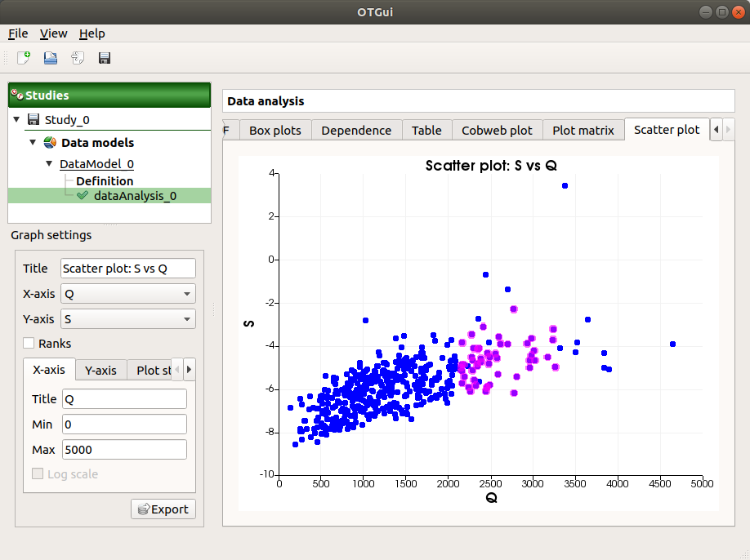The height and width of the screenshot is (560, 750).
Task: Collapse the DataModel_0 tree branch
Action: pyautogui.click(x=49, y=163)
